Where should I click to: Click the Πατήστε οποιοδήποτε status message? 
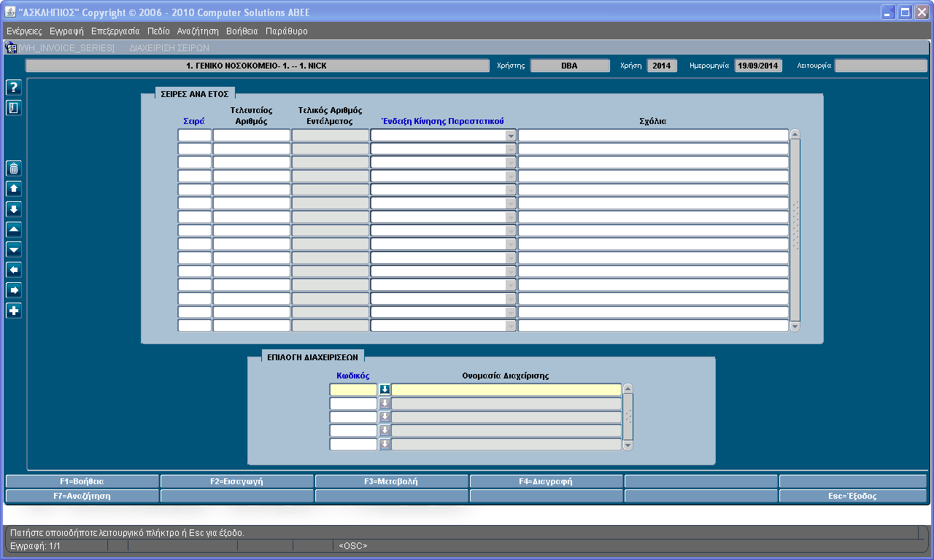tap(127, 533)
